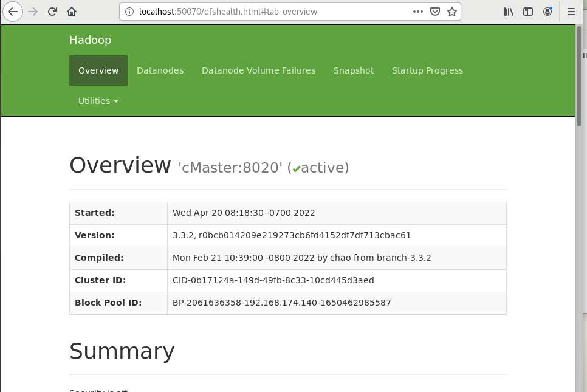
Task: Click the Summary heading
Action: pos(122,351)
